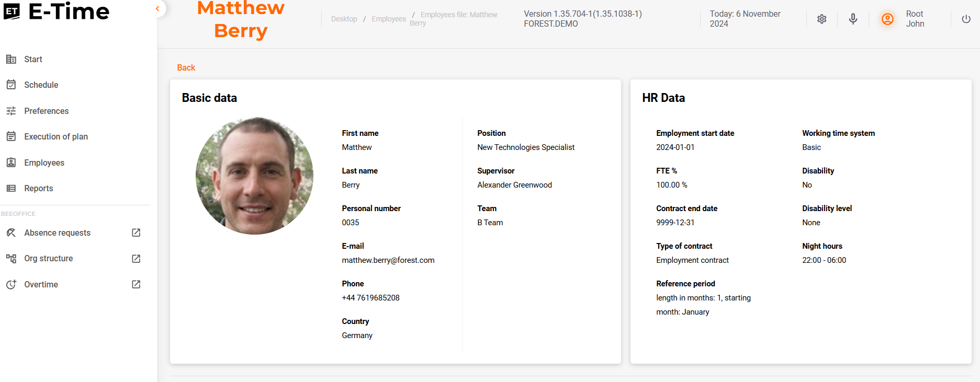This screenshot has height=382, width=980.
Task: Click external-link icon beside Absence requests
Action: point(136,233)
